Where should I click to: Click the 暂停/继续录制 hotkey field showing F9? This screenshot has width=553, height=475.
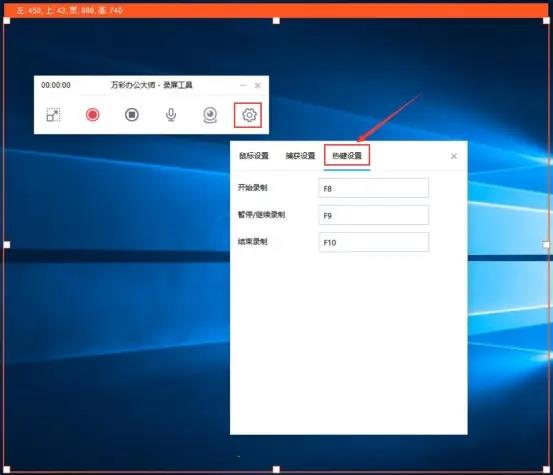pyautogui.click(x=374, y=215)
